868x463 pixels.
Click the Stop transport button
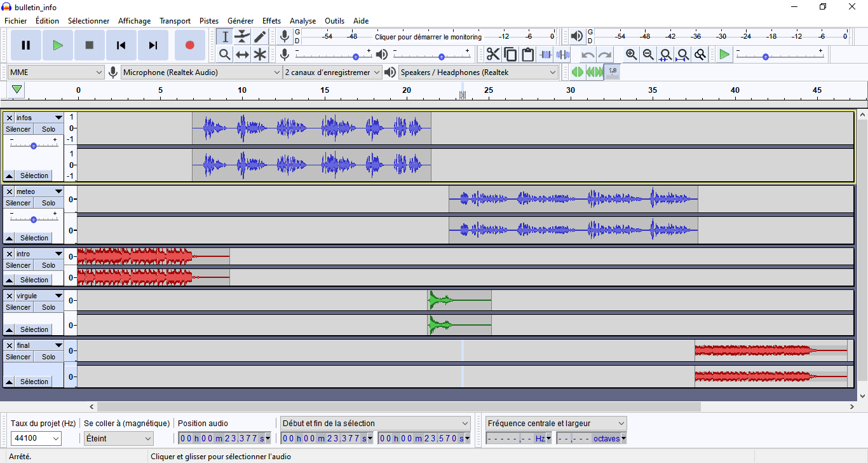[90, 45]
